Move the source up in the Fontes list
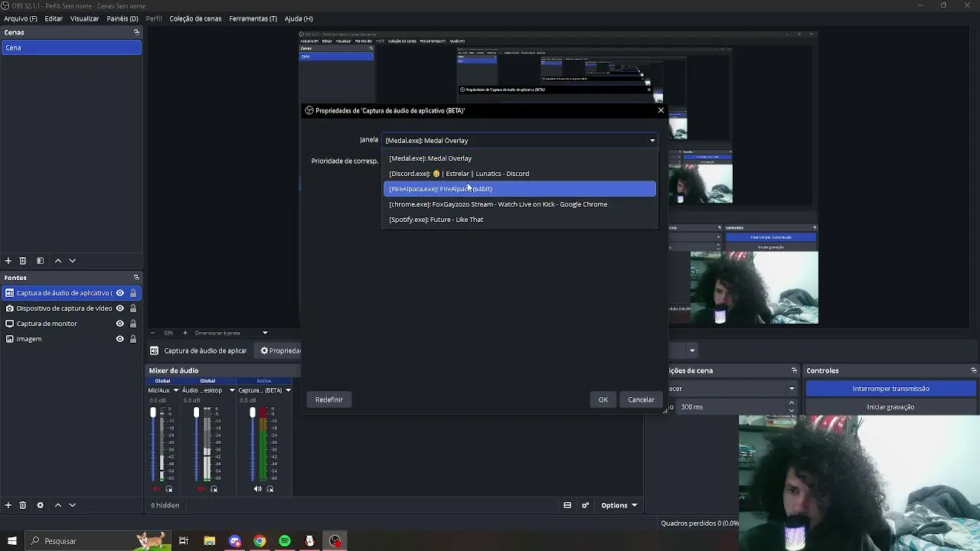 click(57, 505)
